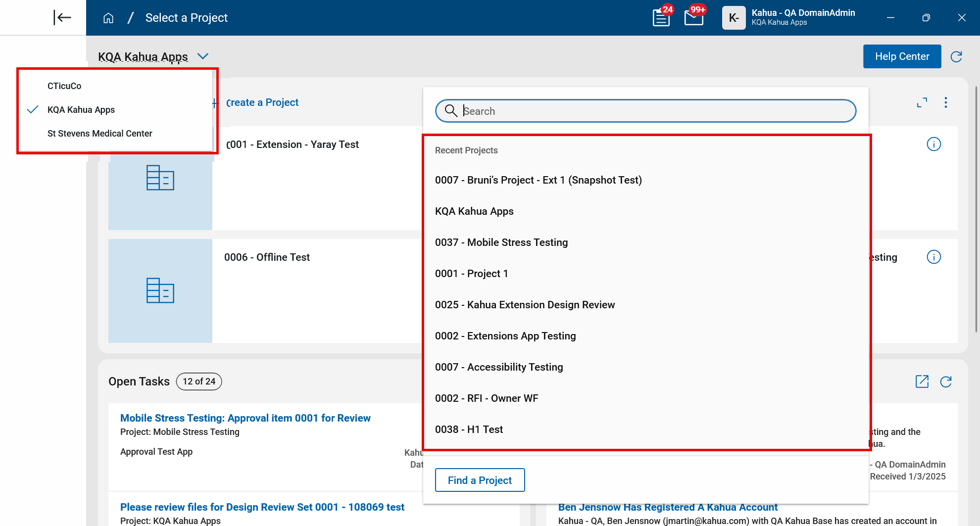Click the refresh icon beside Help Center
The width and height of the screenshot is (980, 526).
pos(956,56)
